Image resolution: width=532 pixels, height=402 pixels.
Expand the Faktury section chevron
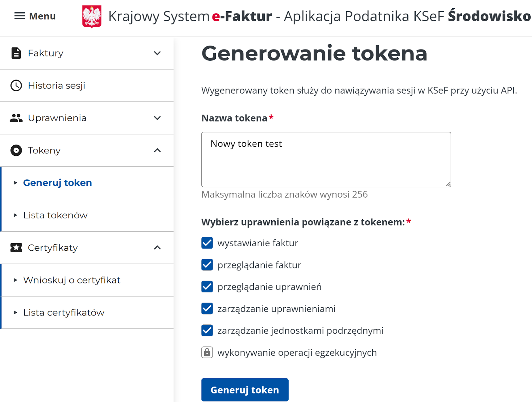157,53
